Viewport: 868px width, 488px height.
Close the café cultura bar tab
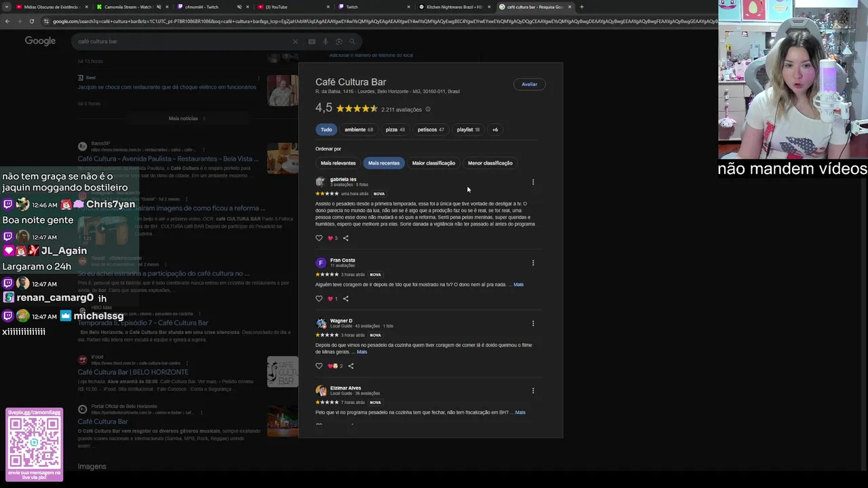(570, 7)
